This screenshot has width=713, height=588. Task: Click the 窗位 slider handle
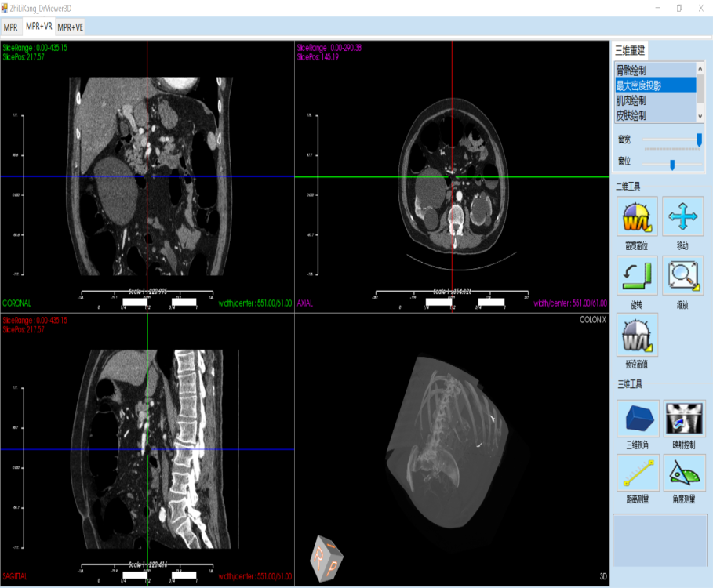coord(672,164)
